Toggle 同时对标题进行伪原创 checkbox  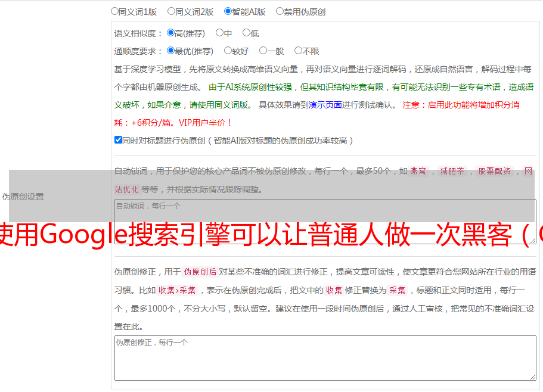118,140
